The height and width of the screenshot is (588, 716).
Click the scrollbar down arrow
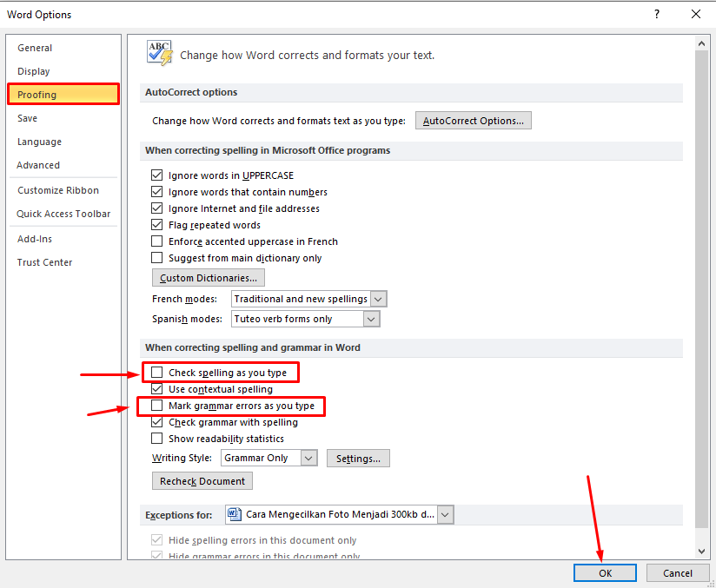pyautogui.click(x=702, y=551)
